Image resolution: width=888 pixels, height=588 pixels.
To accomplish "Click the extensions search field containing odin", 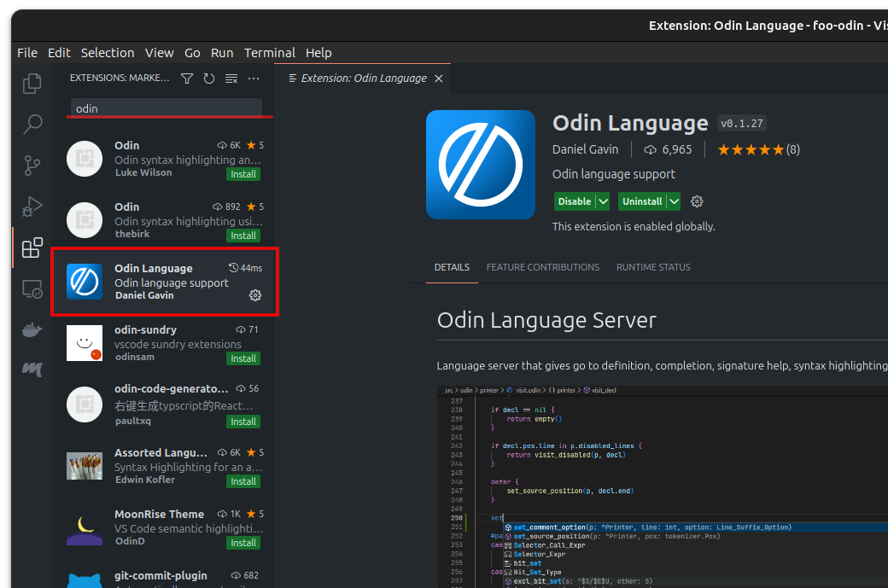I will (166, 108).
